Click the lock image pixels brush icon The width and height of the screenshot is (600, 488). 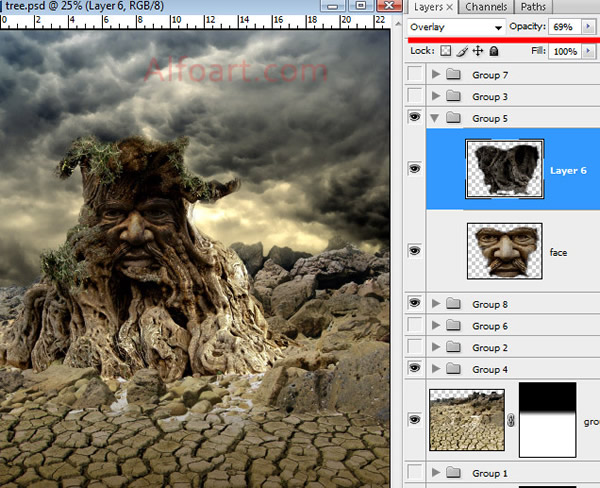tap(462, 51)
